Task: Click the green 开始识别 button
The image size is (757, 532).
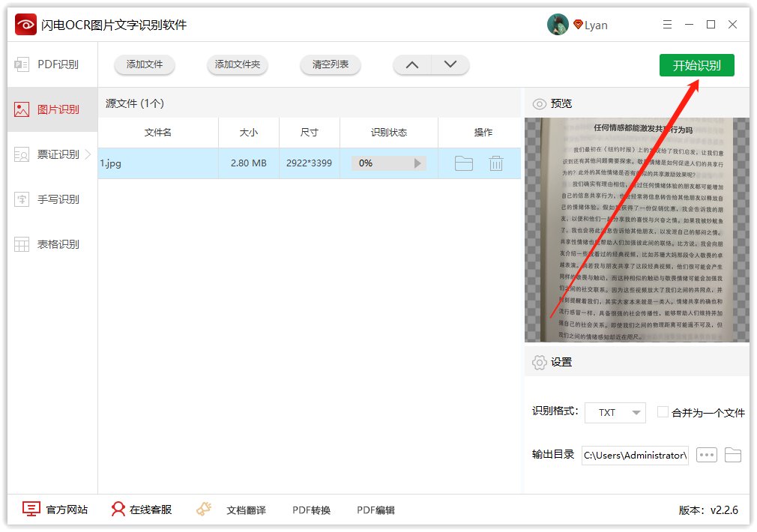Action: coord(698,65)
